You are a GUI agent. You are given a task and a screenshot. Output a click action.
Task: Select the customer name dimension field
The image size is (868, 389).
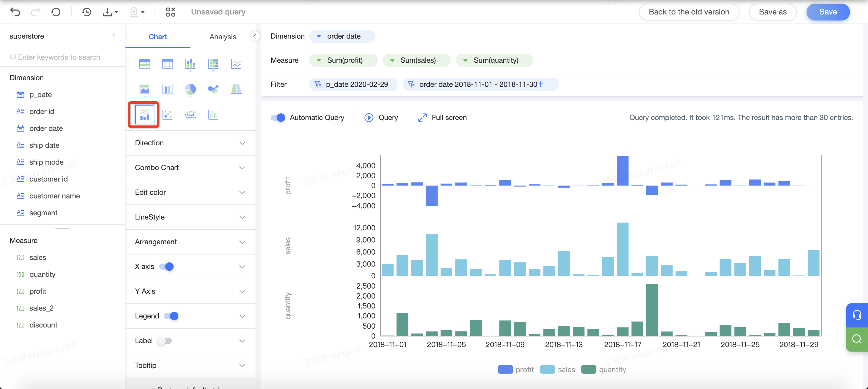point(54,196)
